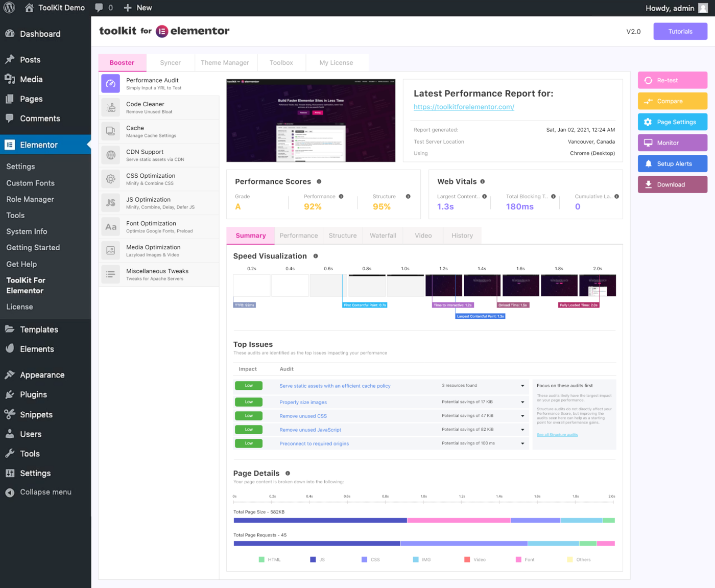
Task: Click the JS Optimization icon
Action: point(110,203)
